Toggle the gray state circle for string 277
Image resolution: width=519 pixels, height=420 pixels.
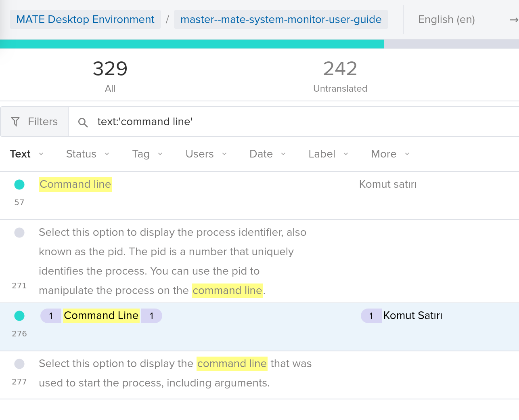[x=19, y=363]
